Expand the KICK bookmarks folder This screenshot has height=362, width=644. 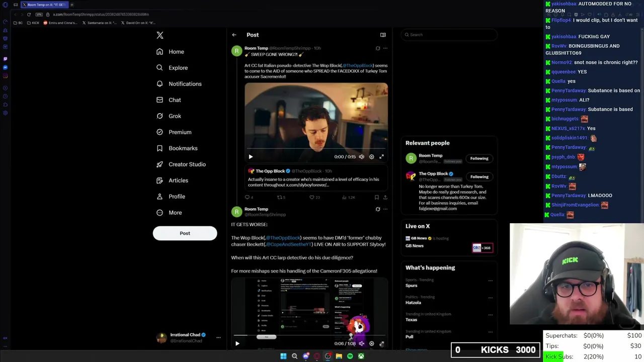point(33,23)
